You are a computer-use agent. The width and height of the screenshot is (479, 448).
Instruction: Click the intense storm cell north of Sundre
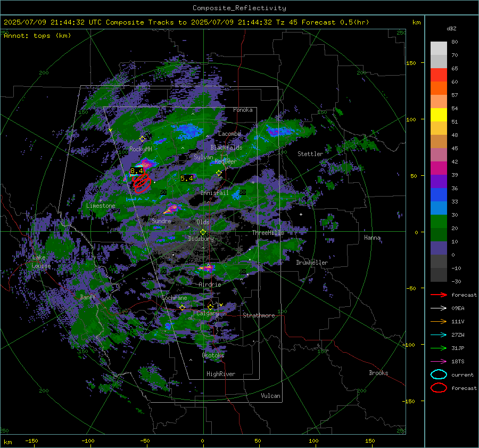(x=172, y=209)
